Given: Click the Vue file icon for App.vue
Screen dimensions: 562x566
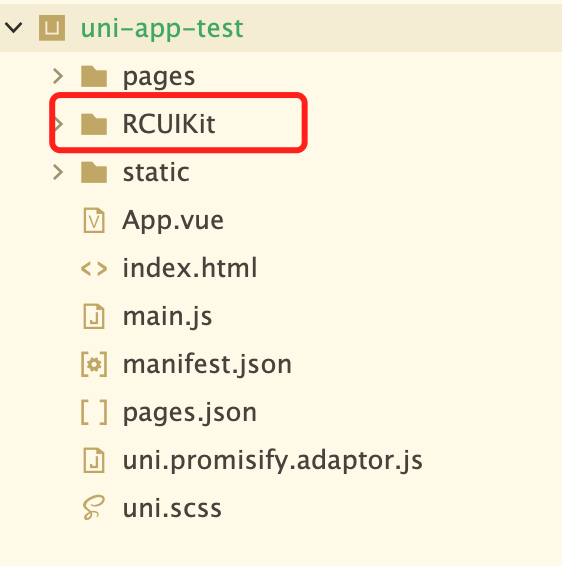Looking at the screenshot, I should click(94, 220).
